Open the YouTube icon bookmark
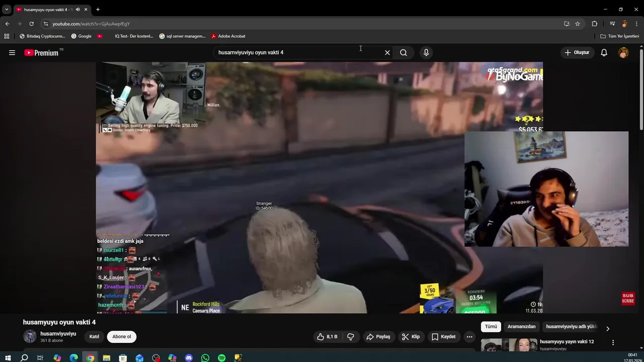Viewport: 644px width, 362px height. click(x=100, y=36)
